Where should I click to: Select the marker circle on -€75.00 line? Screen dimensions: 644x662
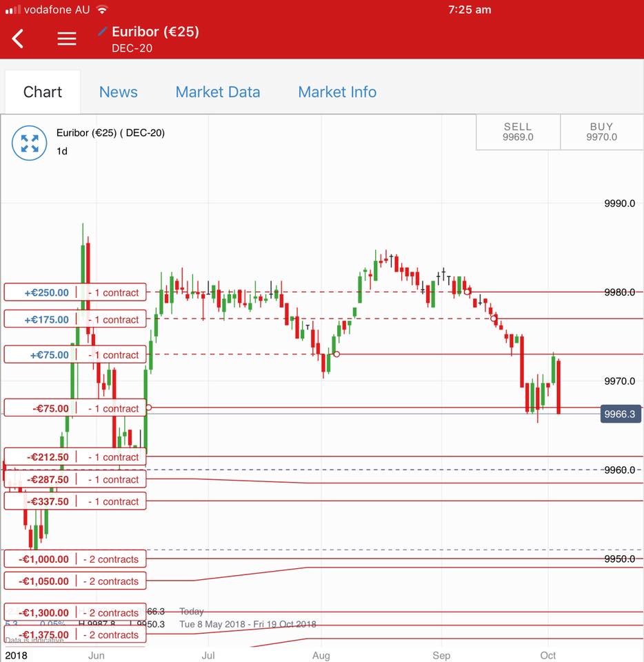tap(148, 408)
